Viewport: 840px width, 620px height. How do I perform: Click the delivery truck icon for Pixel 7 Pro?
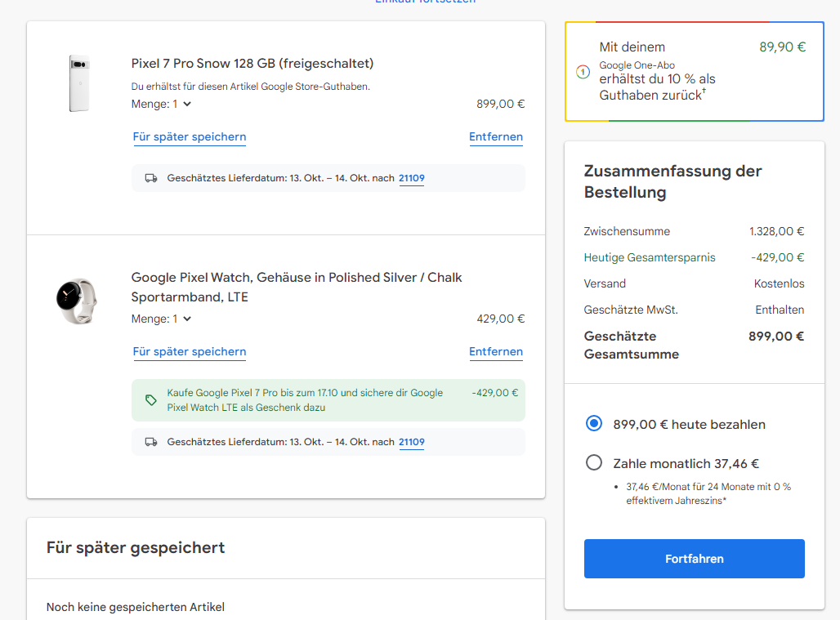tap(151, 178)
